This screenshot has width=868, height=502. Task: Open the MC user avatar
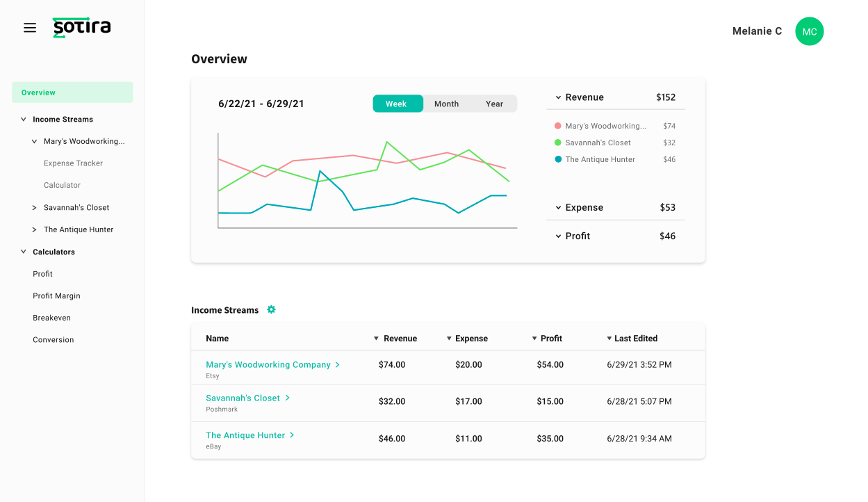tap(809, 31)
